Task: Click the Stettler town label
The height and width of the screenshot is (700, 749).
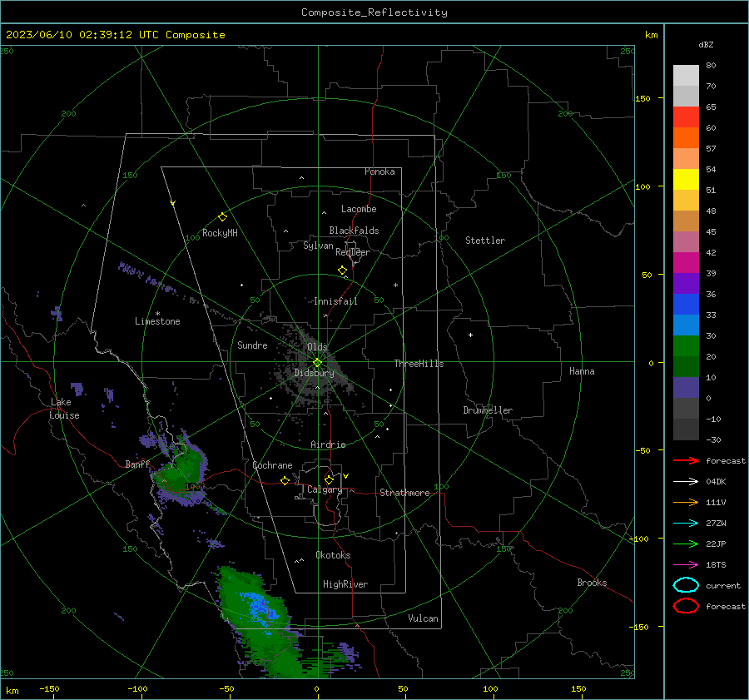Action: [485, 241]
